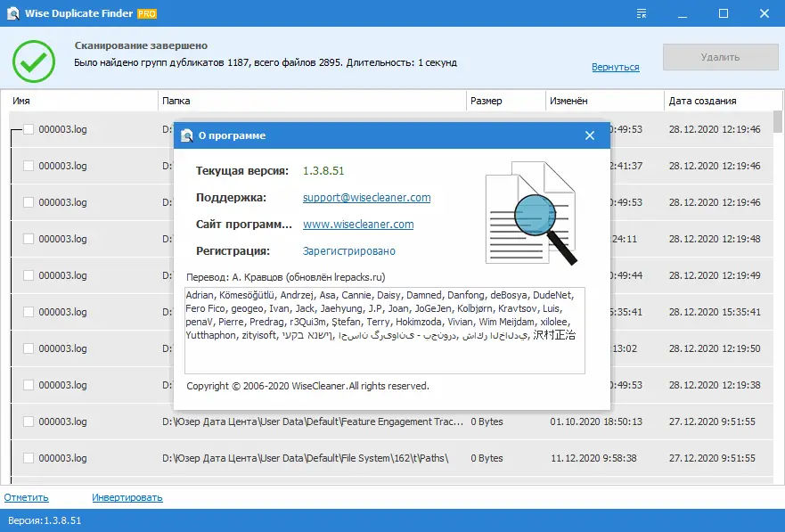Open the www.wisecleaner.com website link
Viewport: 785px width, 532px height.
coord(358,225)
